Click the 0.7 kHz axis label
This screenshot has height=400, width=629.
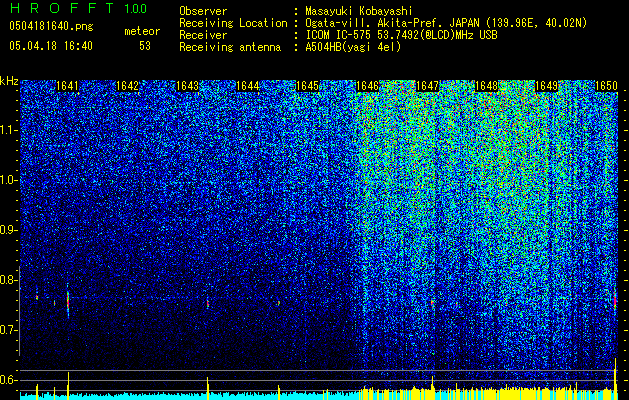[x=8, y=330]
